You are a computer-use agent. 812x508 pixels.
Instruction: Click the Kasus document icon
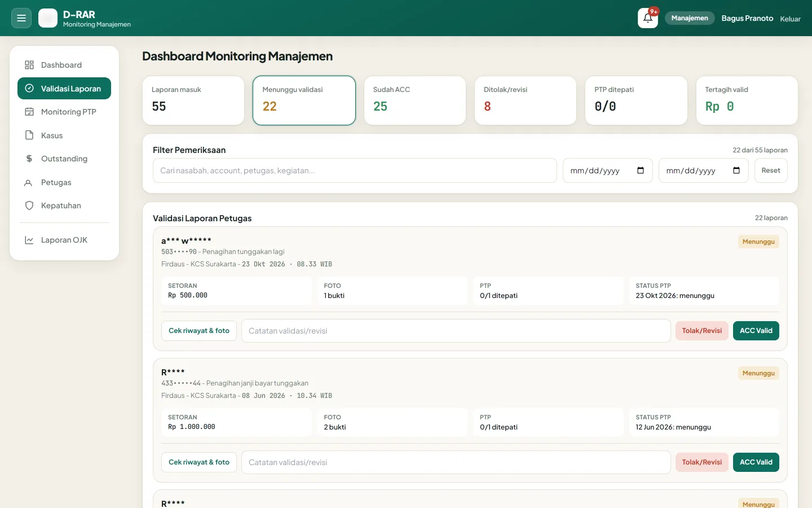[29, 135]
